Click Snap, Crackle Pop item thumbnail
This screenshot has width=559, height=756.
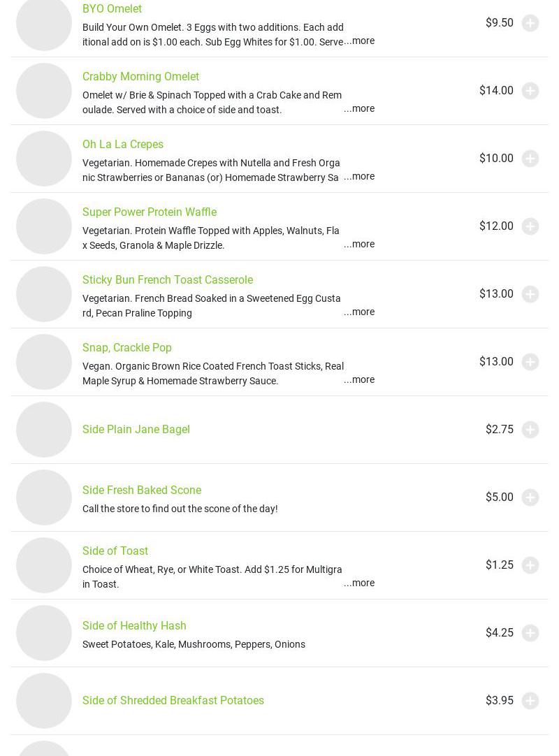click(44, 362)
